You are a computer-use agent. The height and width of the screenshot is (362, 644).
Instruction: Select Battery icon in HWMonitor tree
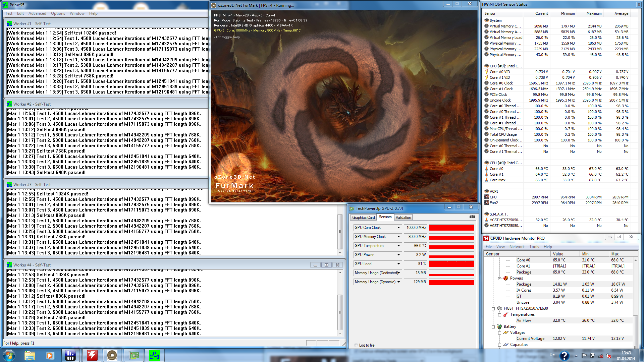(499, 326)
